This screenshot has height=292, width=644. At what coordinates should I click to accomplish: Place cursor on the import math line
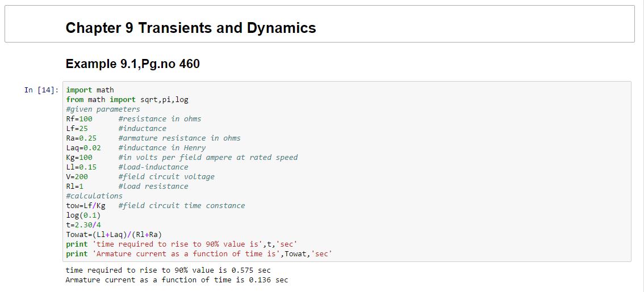tap(90, 90)
